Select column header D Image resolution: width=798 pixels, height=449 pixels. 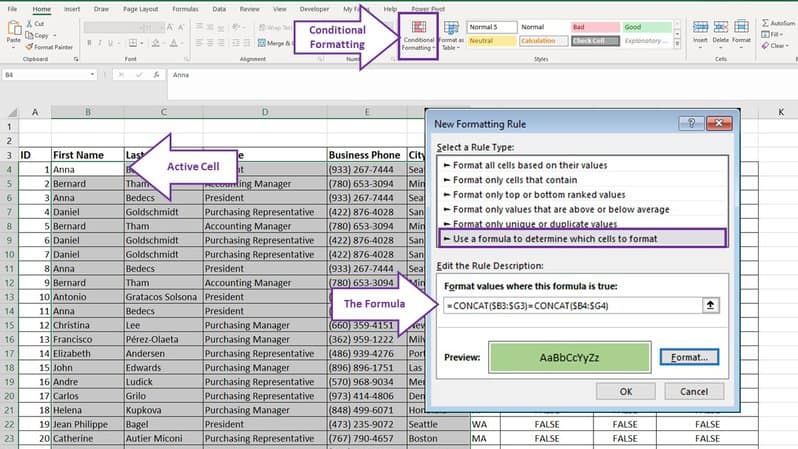265,112
